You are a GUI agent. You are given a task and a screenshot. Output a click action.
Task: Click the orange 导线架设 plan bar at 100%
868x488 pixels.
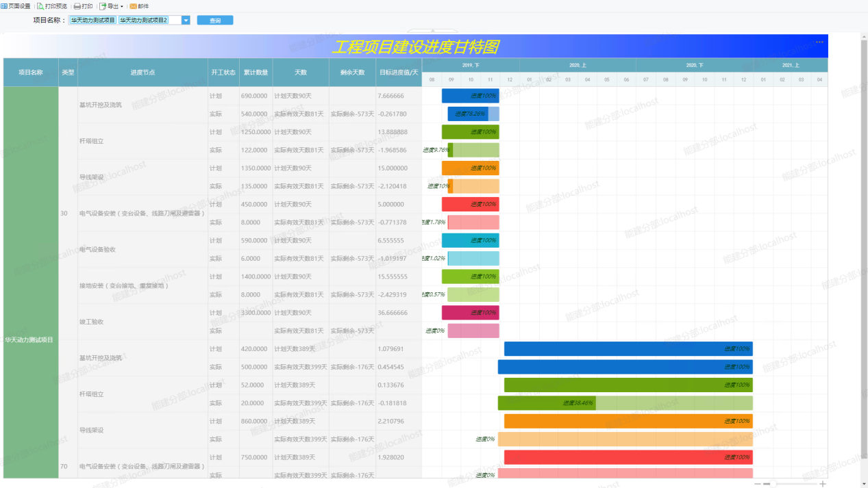coord(473,168)
